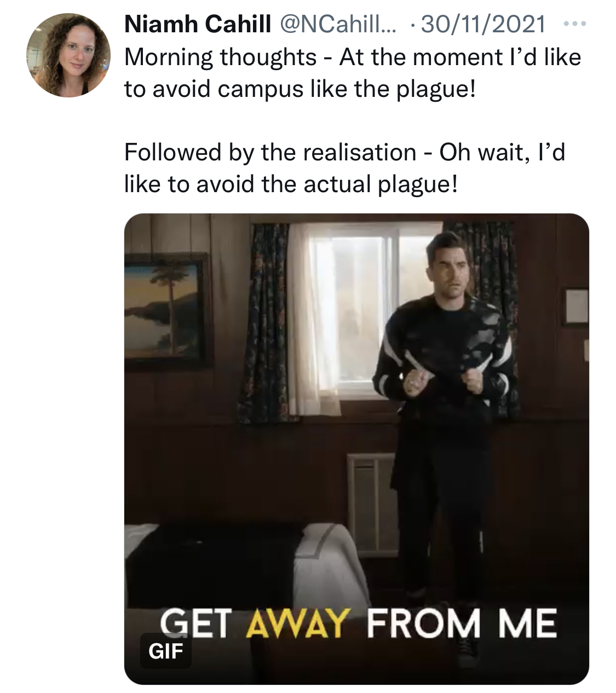Click the Niamh Cahill display name
The height and width of the screenshot is (693, 616).
click(198, 24)
